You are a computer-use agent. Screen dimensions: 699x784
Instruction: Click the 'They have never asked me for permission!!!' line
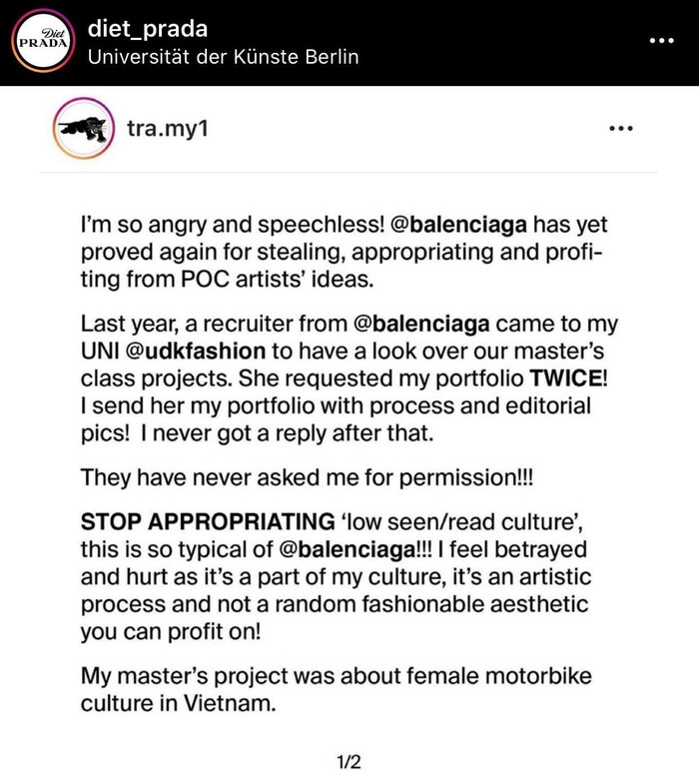pos(308,477)
